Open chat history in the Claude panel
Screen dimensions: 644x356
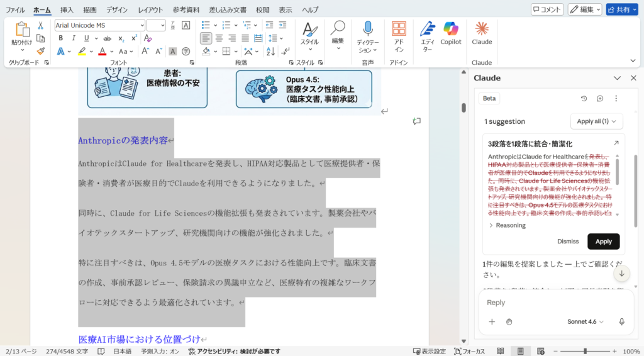(x=584, y=99)
